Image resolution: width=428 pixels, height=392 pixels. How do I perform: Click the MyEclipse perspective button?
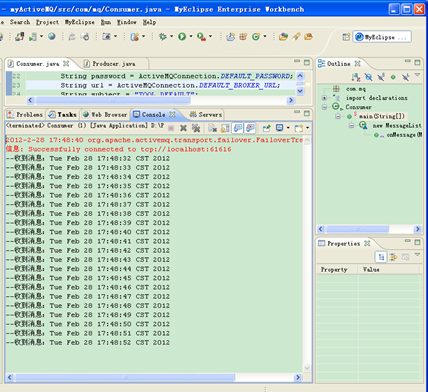[382, 37]
